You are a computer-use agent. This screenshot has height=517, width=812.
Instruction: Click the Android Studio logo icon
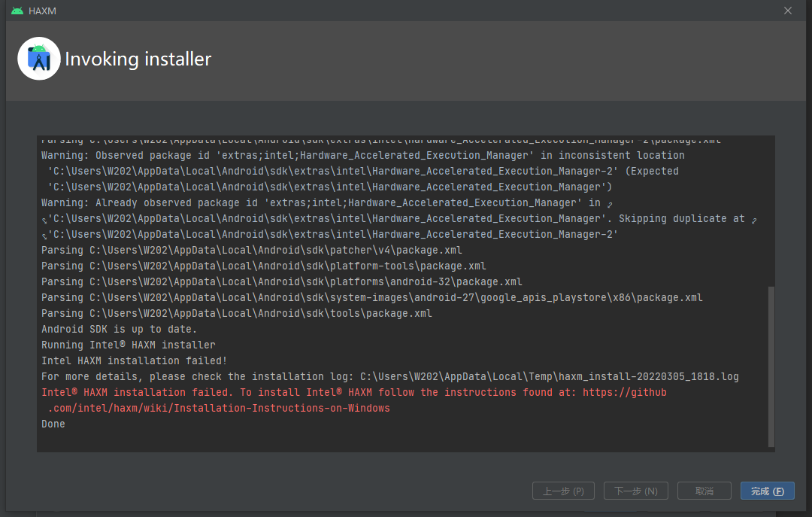(39, 59)
